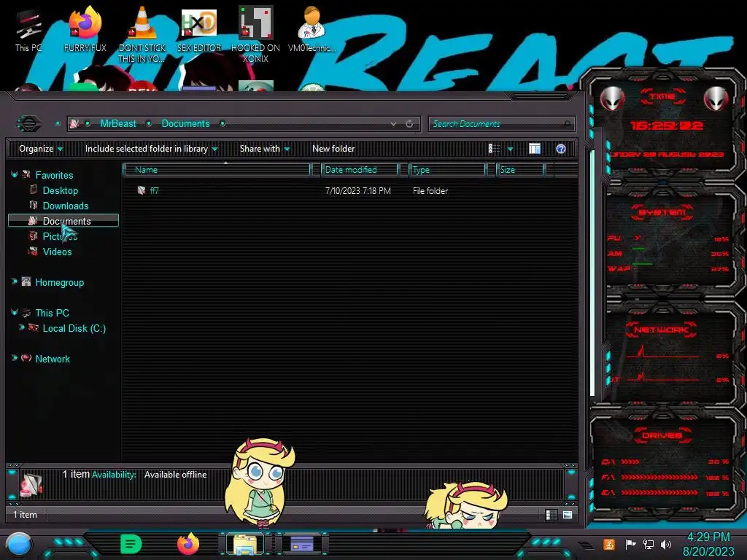Open Include selected folder in library menu
This screenshot has width=747, height=560.
(151, 149)
